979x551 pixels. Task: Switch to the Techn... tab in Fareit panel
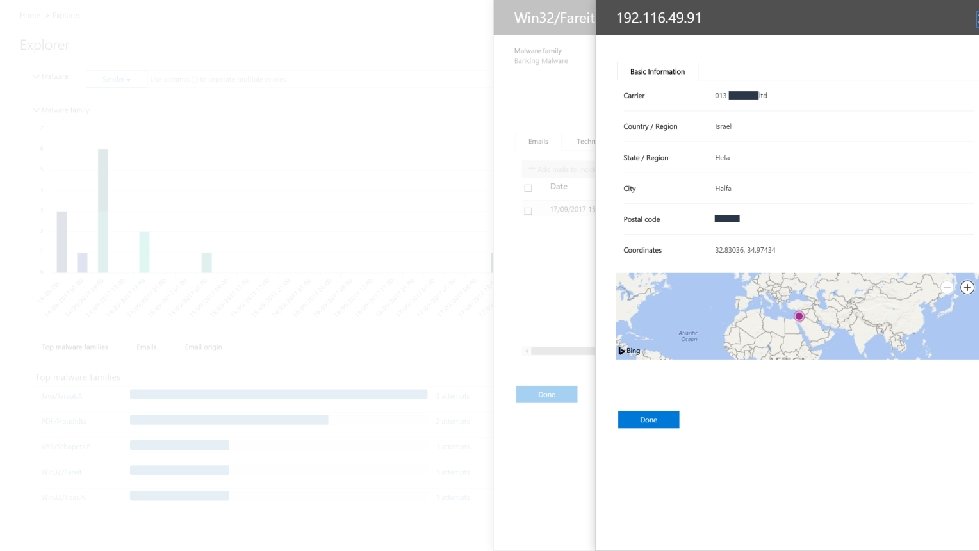(x=586, y=142)
